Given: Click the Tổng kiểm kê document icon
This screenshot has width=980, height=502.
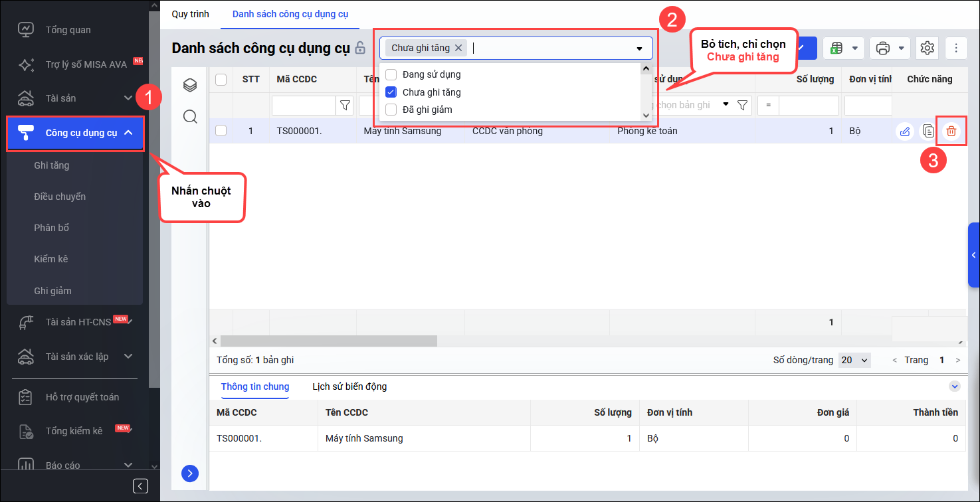Looking at the screenshot, I should pyautogui.click(x=26, y=431).
